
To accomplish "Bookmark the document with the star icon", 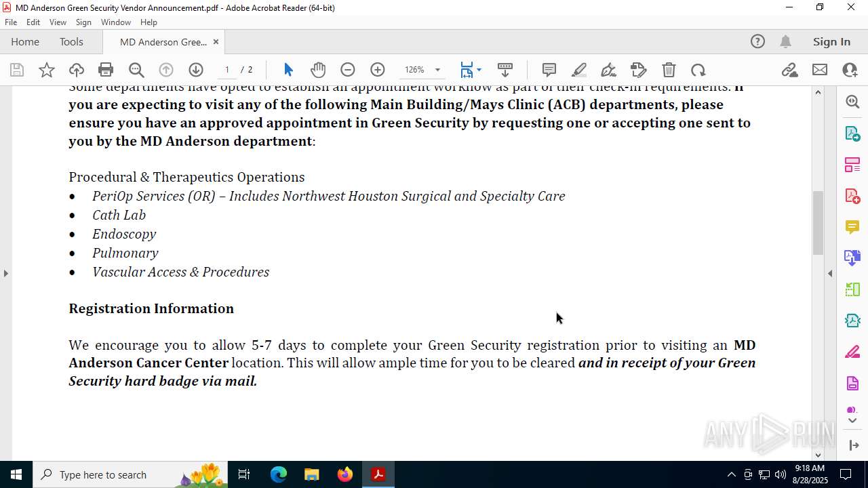I will point(47,70).
